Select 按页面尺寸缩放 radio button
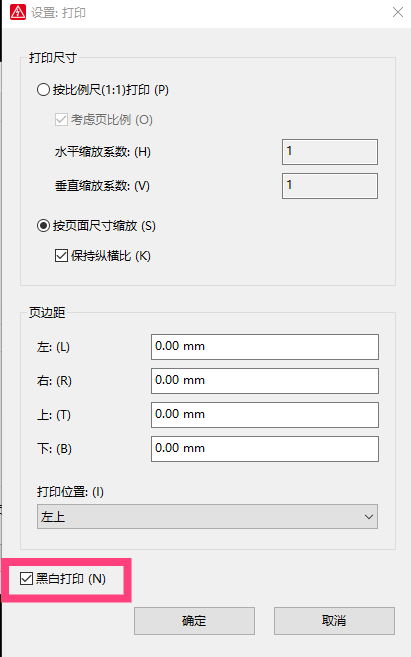The image size is (411, 657). pos(43,226)
